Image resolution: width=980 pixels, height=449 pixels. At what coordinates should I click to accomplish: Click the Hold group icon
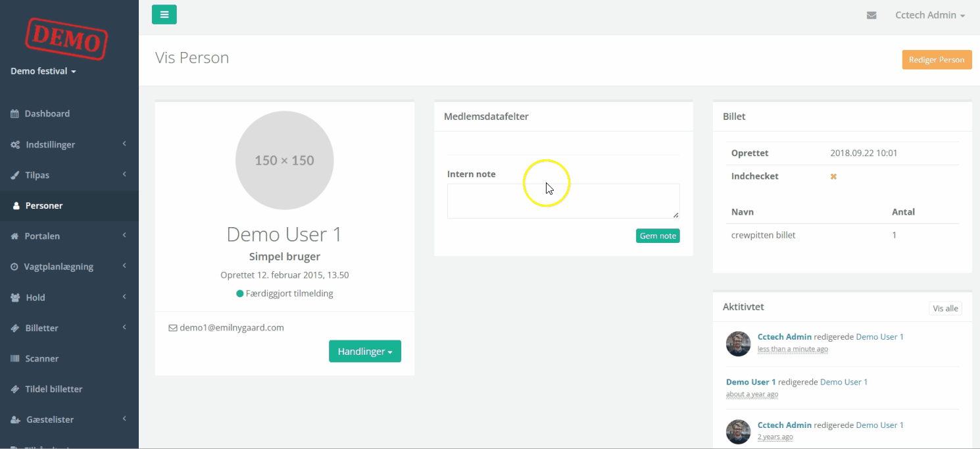click(15, 298)
